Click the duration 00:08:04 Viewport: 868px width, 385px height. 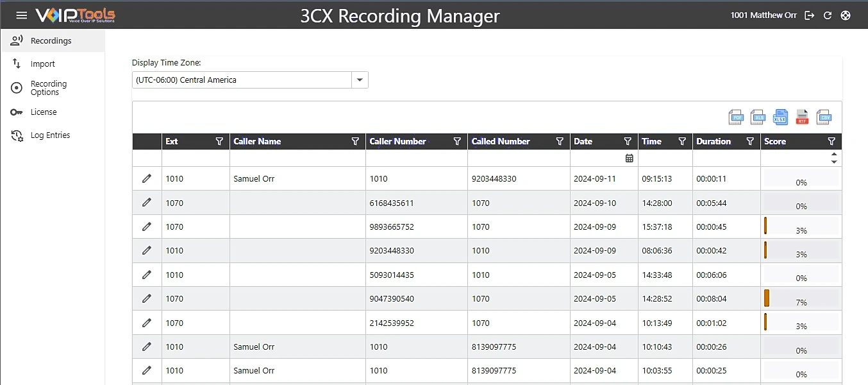point(712,298)
